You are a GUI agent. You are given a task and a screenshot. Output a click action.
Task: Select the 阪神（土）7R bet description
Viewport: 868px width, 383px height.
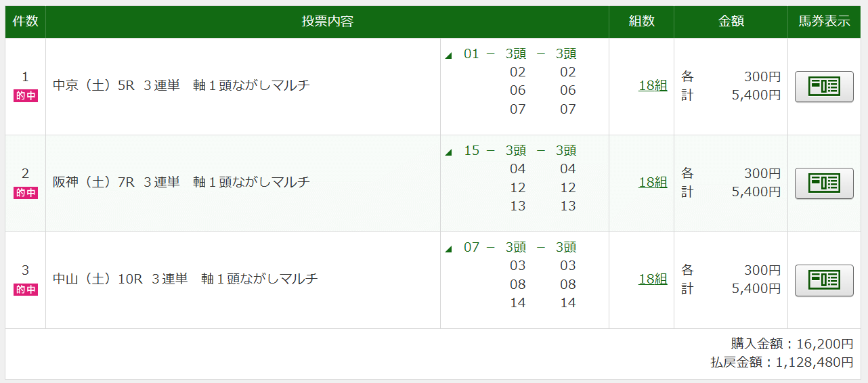coord(181,183)
